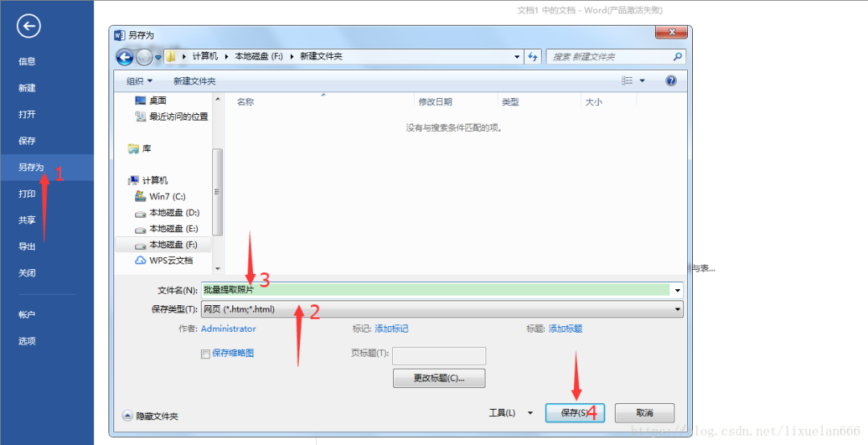Click the 文件名 input field

tap(436, 289)
